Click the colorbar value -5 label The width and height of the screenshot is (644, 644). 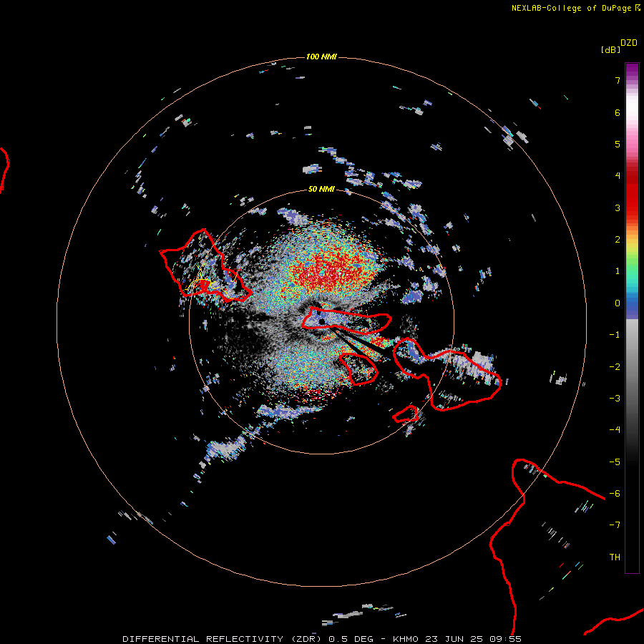[x=615, y=462]
